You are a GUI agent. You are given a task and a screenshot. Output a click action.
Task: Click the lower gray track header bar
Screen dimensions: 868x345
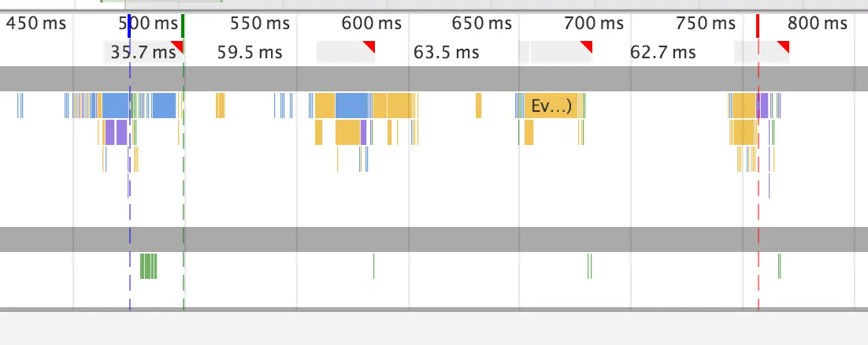click(434, 239)
